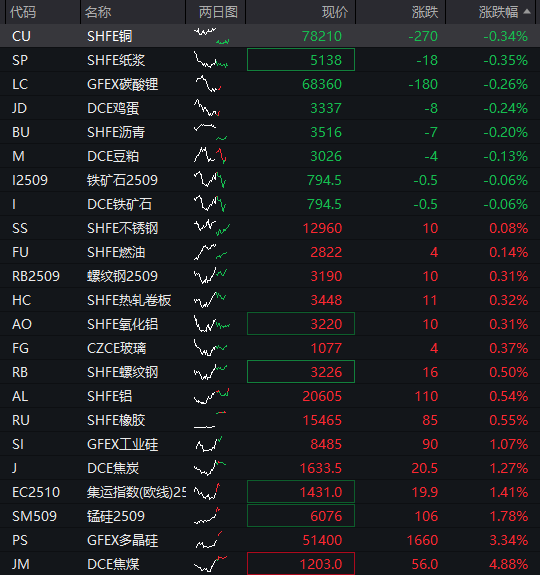
Task: Open the two-day chart for CZCE玻璃
Action: [210, 348]
